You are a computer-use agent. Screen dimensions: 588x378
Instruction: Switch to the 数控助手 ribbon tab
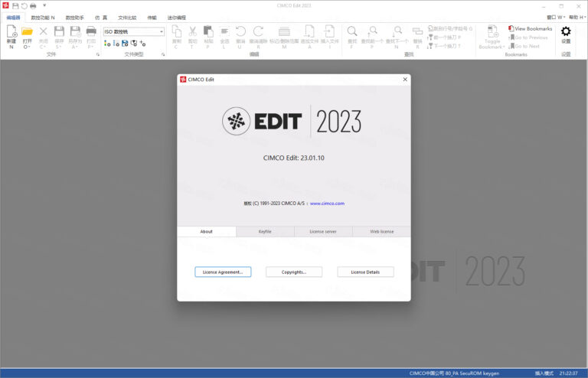(x=74, y=18)
